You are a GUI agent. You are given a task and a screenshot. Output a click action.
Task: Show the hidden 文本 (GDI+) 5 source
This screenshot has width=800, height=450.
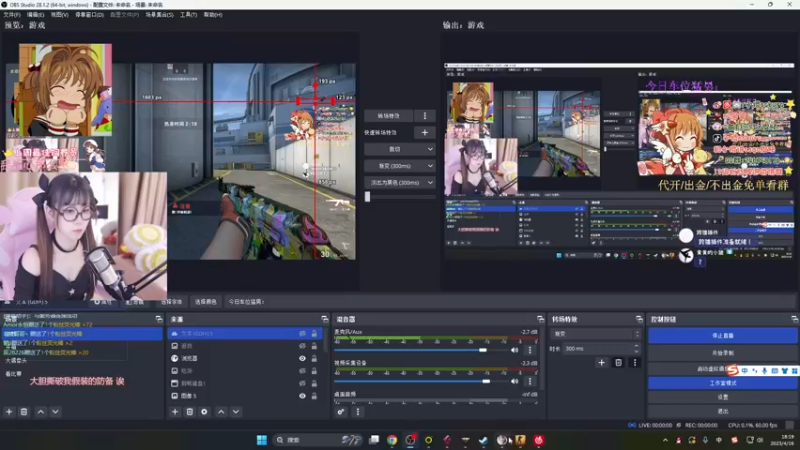302,334
